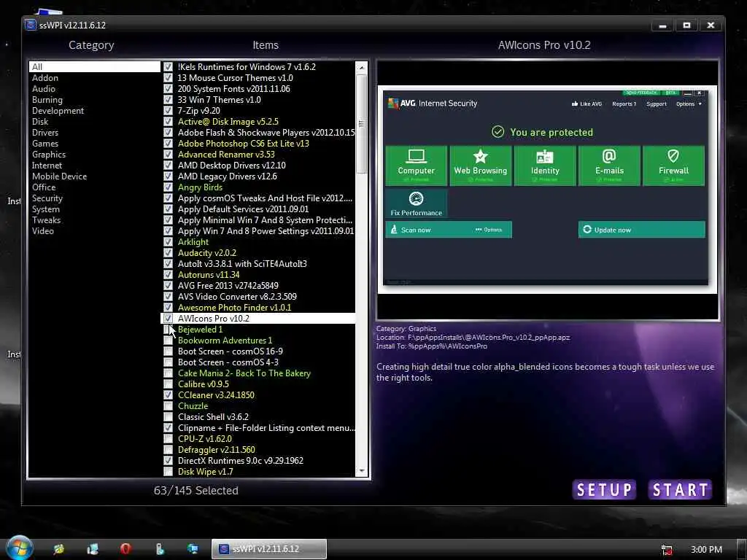747x560 pixels.
Task: Click items list scroll down arrow
Action: tap(362, 470)
